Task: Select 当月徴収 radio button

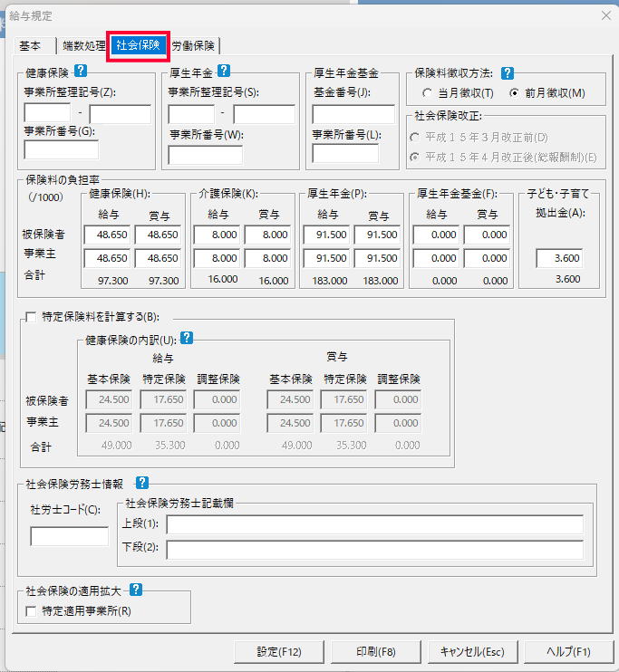Action: (428, 92)
